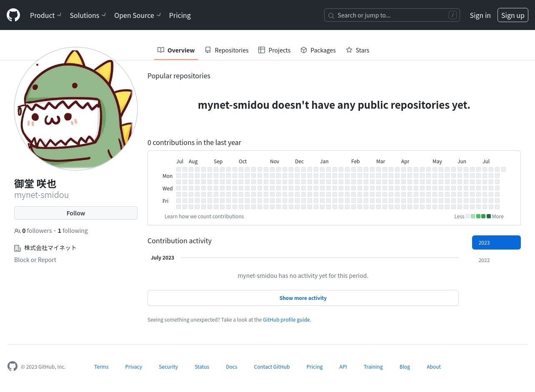Viewport: 535px width, 392px height.
Task: Open the footer API link
Action: (x=343, y=367)
